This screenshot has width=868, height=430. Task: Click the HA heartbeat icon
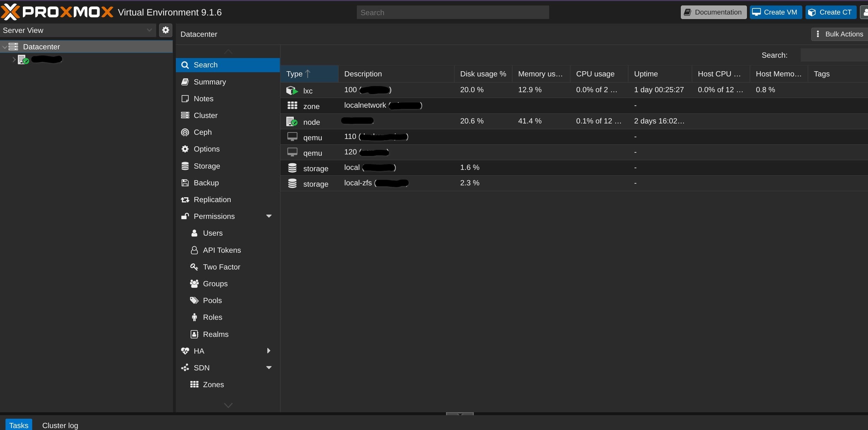(185, 351)
